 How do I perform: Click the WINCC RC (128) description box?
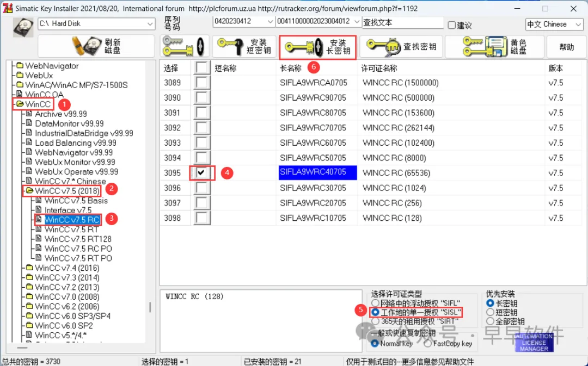[261, 320]
